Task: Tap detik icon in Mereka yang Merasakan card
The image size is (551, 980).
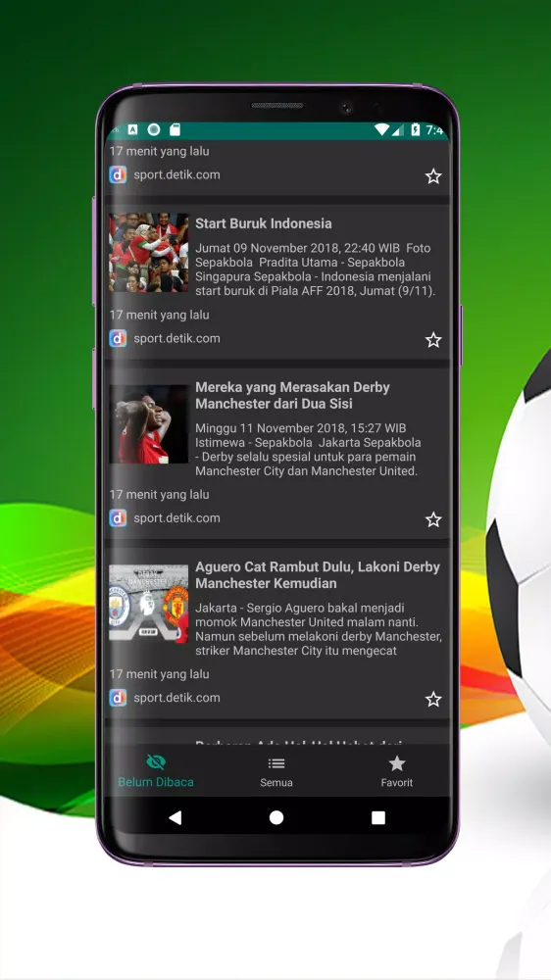Action: click(118, 518)
